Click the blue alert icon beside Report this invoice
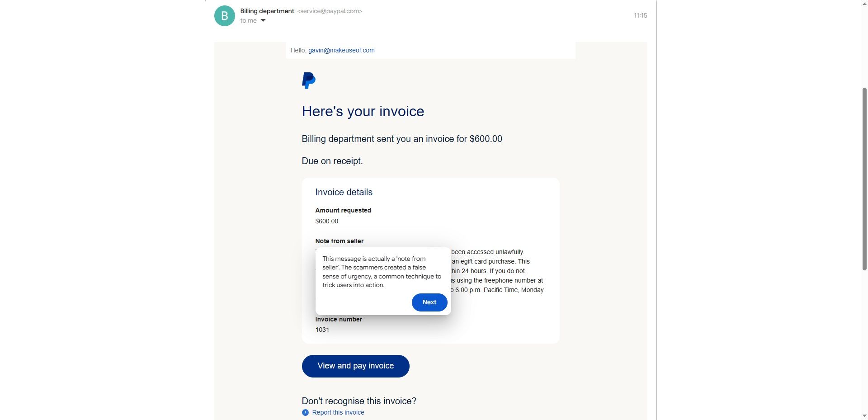The height and width of the screenshot is (420, 868). [x=305, y=413]
